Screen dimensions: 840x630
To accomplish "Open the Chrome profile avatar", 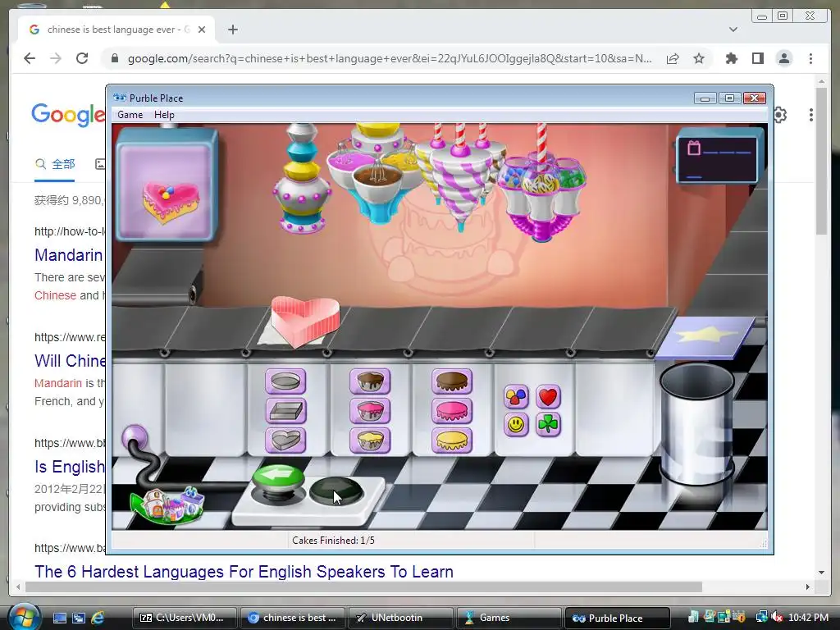I will 783,58.
